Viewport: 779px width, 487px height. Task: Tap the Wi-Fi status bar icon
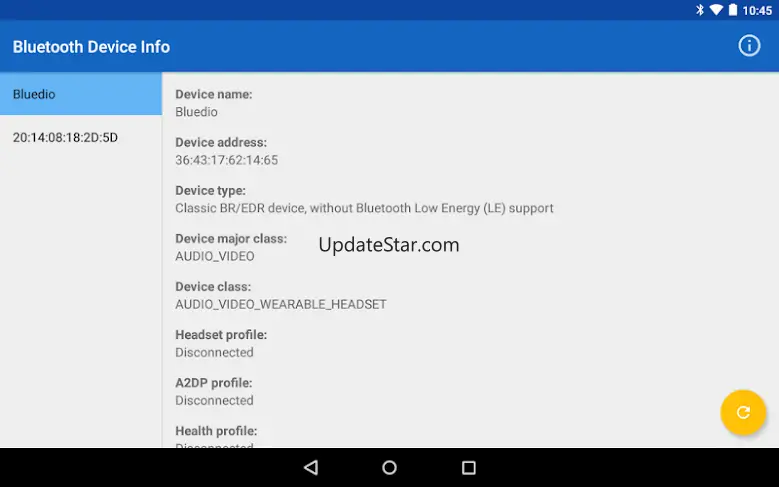point(716,9)
